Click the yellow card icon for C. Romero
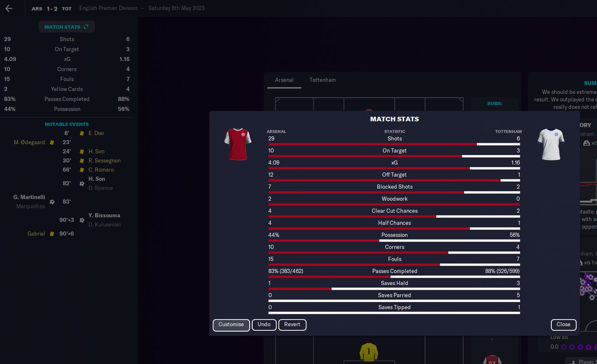Viewport: 597px width, 364px height. 82,170
